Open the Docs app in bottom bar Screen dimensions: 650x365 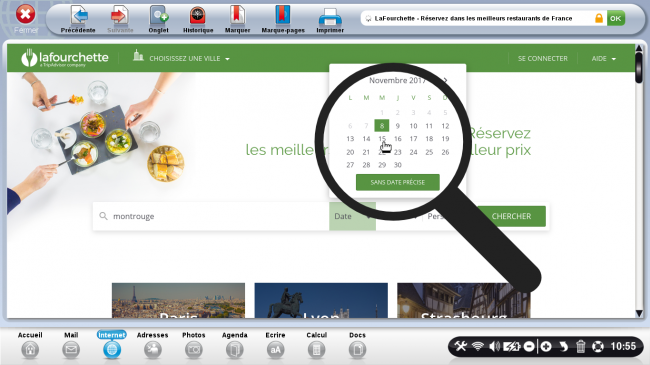point(357,345)
